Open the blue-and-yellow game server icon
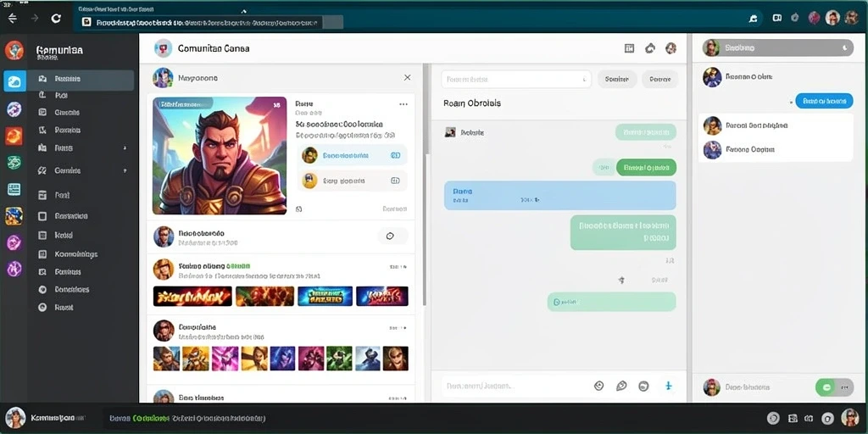 [x=14, y=216]
